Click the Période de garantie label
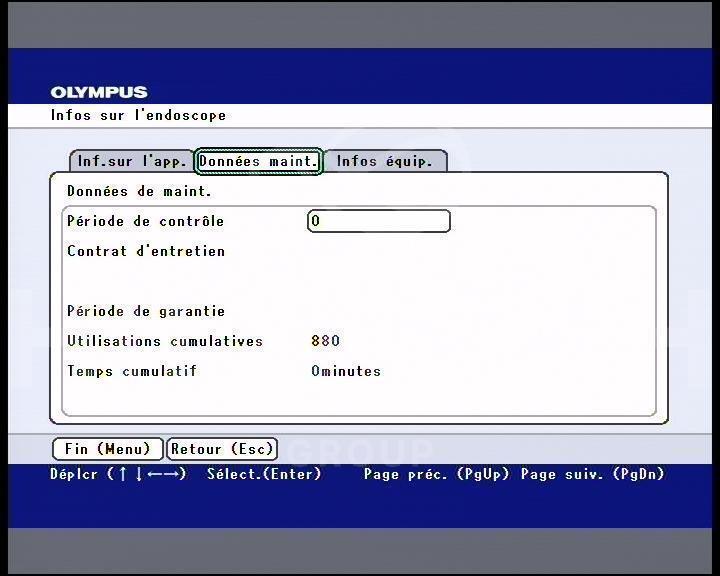The height and width of the screenshot is (576, 720). (x=146, y=311)
